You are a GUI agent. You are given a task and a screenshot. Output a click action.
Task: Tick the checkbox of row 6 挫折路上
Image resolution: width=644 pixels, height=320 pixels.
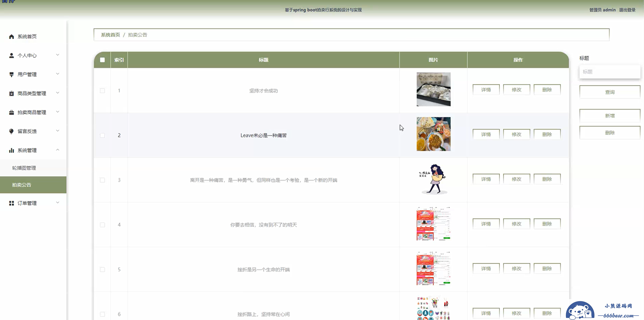[x=102, y=314]
